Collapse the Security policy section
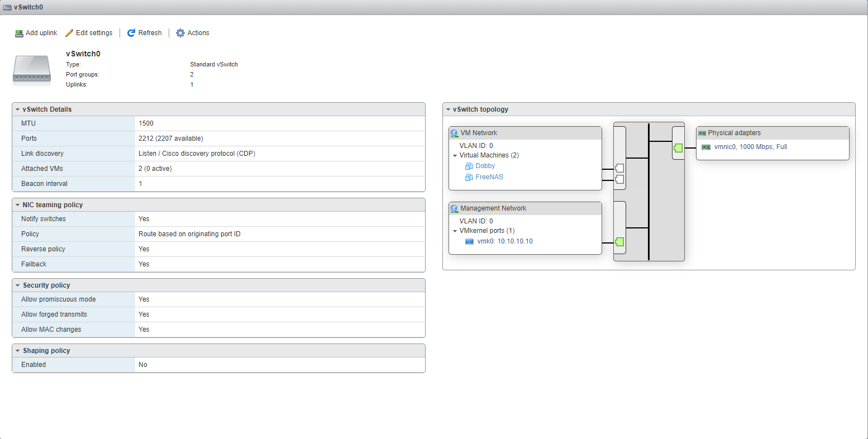This screenshot has height=439, width=868. [x=18, y=286]
